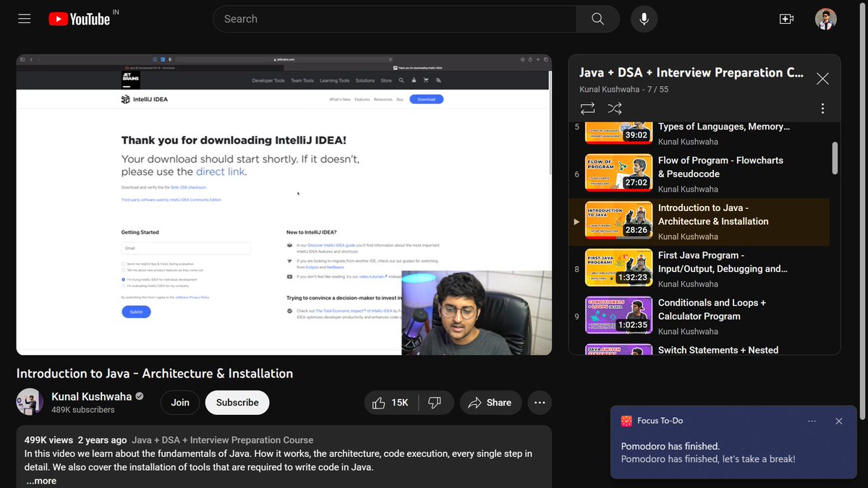This screenshot has width=868, height=488.
Task: Click the 489K subscribers text
Action: (x=83, y=410)
